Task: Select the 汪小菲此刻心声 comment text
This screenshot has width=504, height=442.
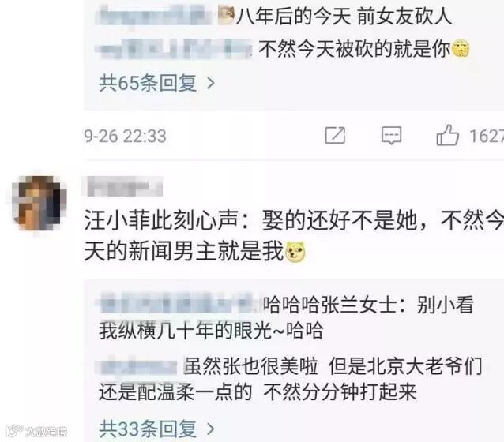Action: click(294, 236)
